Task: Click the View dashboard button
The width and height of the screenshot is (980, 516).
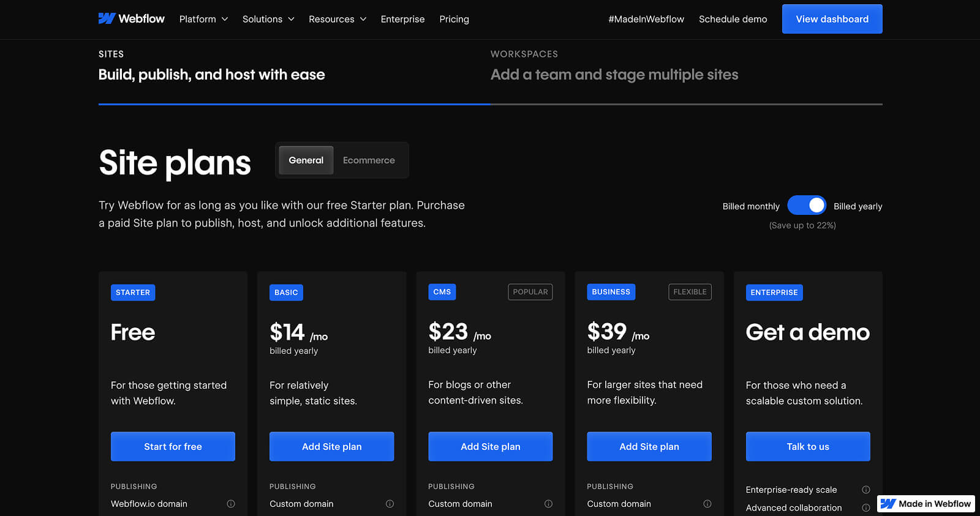Action: [x=832, y=19]
